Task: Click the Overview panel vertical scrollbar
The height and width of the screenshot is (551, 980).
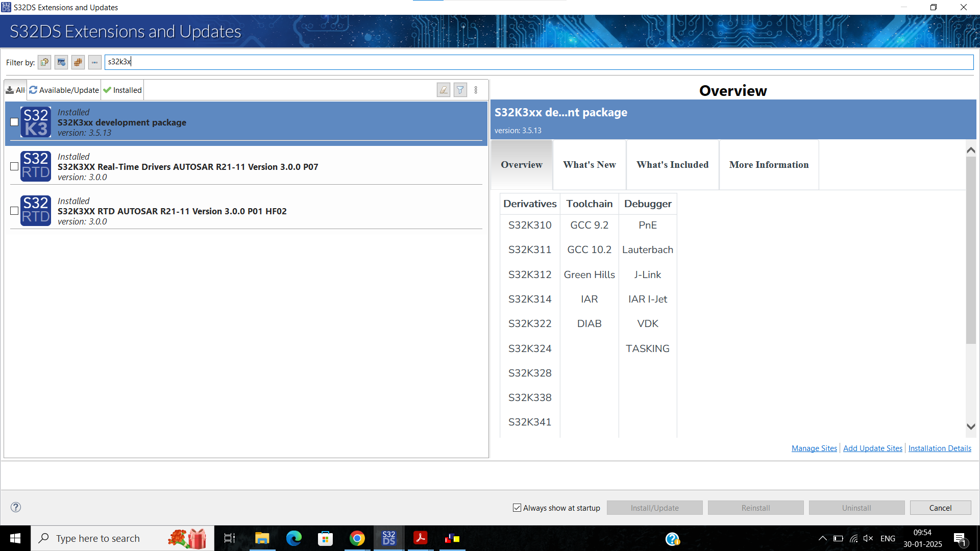Action: [971, 250]
